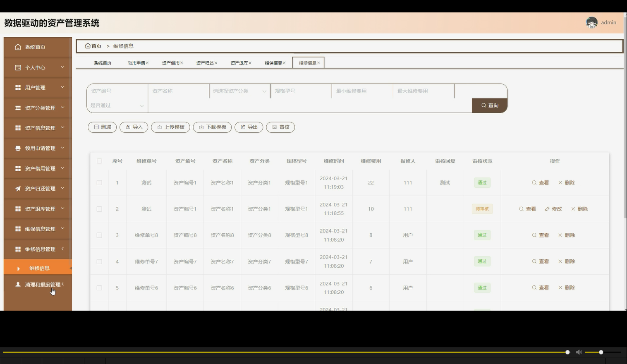
Task: Switch to the 系统首页 tab
Action: click(103, 63)
